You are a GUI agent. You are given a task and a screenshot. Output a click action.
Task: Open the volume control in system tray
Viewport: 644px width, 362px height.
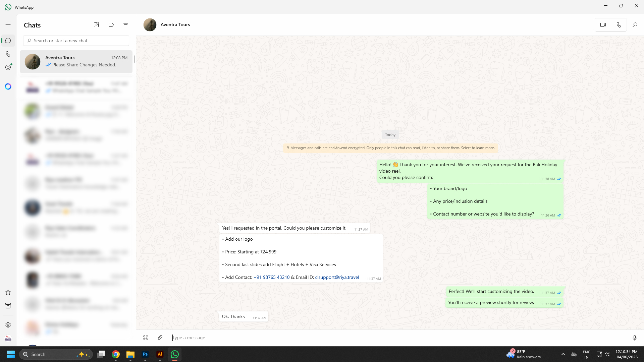point(607,354)
